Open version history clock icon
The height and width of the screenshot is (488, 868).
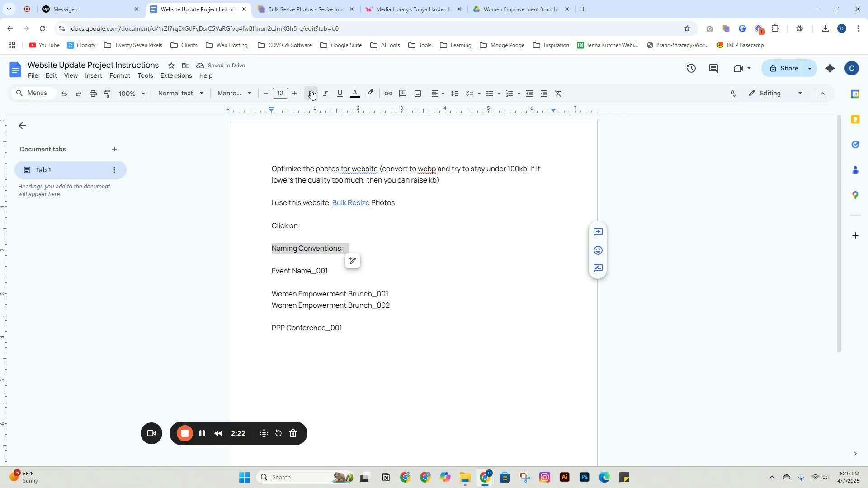click(691, 69)
